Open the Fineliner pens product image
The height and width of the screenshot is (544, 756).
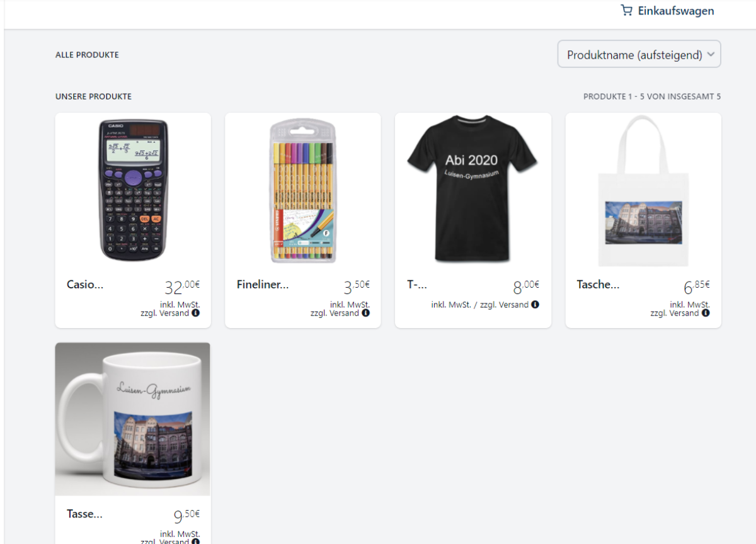(303, 190)
